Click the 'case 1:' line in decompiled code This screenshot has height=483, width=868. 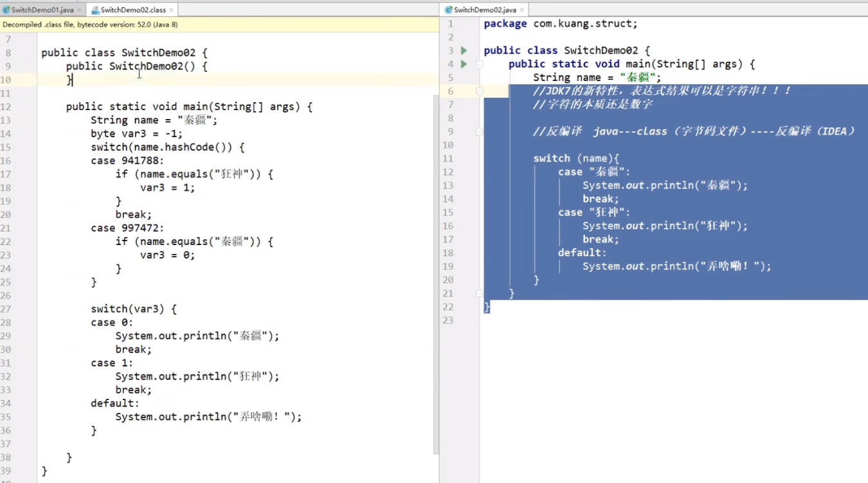point(112,363)
